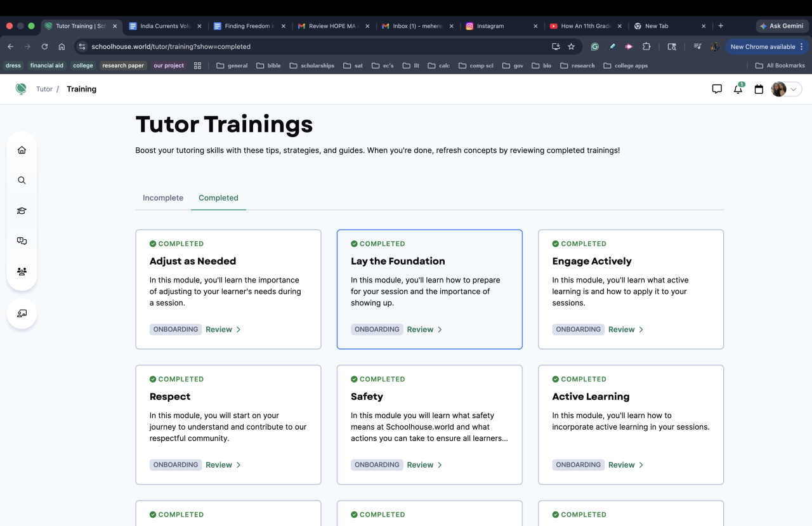812x526 pixels.
Task: Open the graduation cap sidebar icon
Action: click(x=22, y=211)
